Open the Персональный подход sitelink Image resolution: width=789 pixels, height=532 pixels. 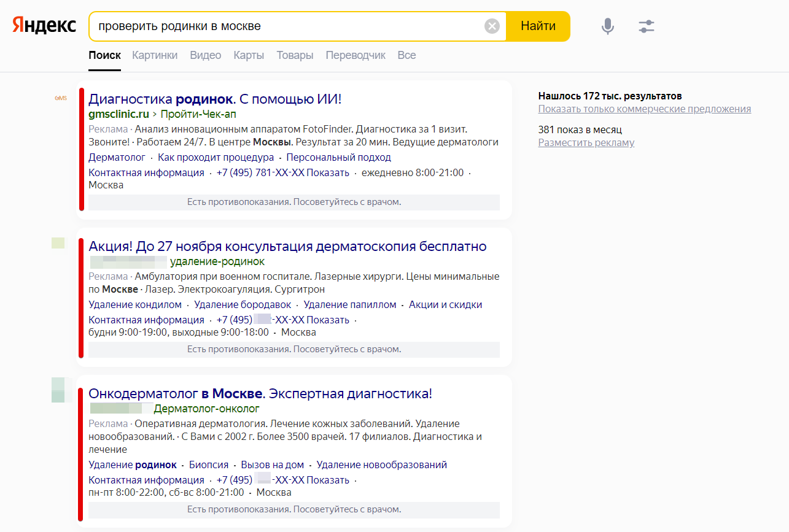pos(338,157)
